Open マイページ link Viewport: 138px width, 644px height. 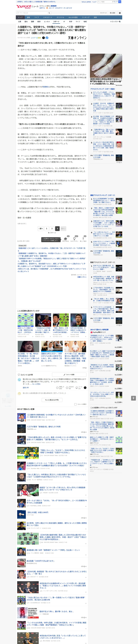[x=103, y=13]
